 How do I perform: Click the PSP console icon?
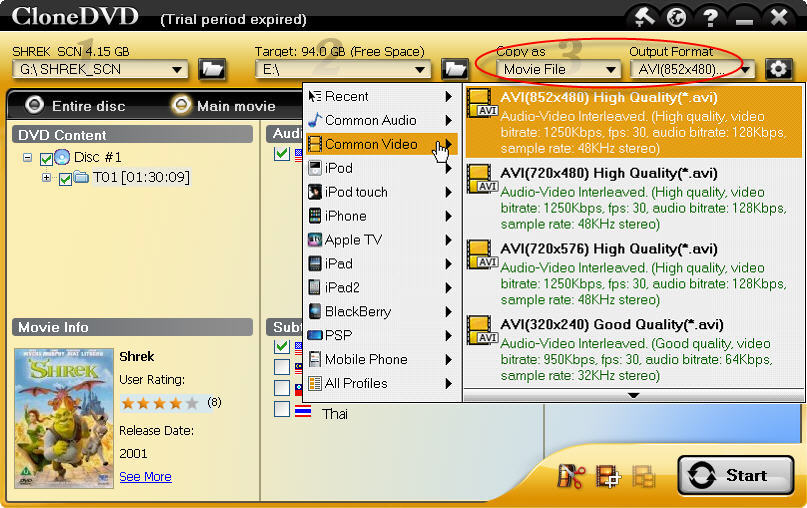(x=315, y=335)
